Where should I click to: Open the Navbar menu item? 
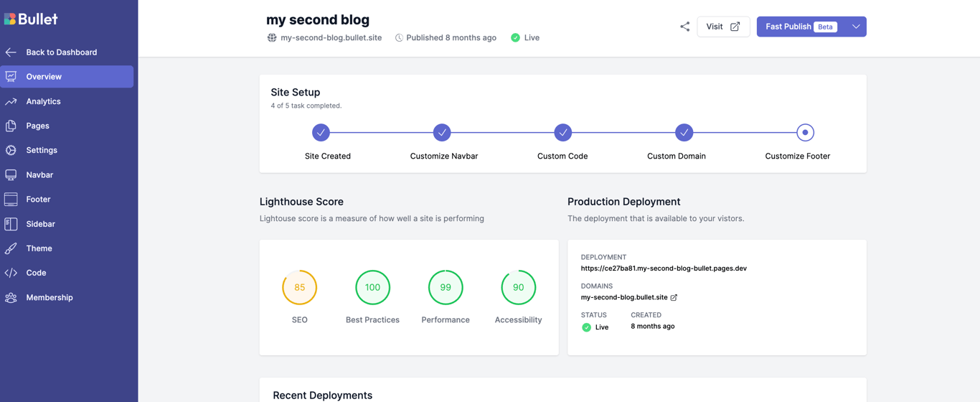click(39, 174)
